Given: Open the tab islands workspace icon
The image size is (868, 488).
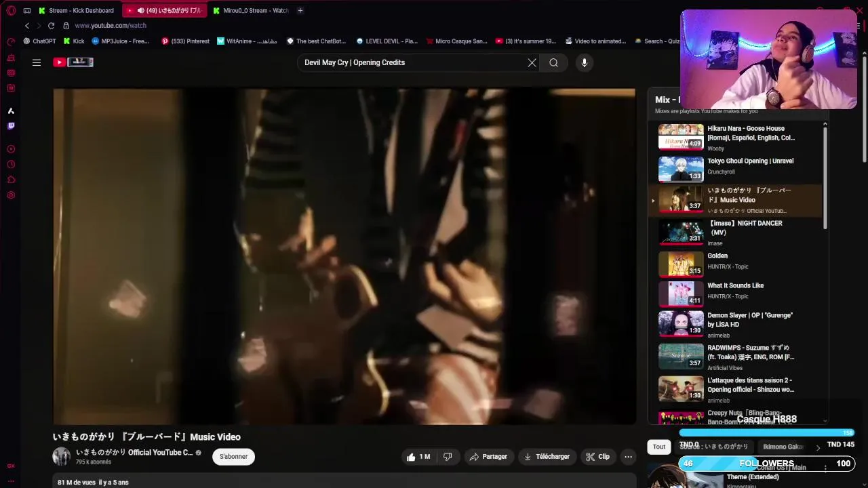Looking at the screenshot, I should [27, 10].
